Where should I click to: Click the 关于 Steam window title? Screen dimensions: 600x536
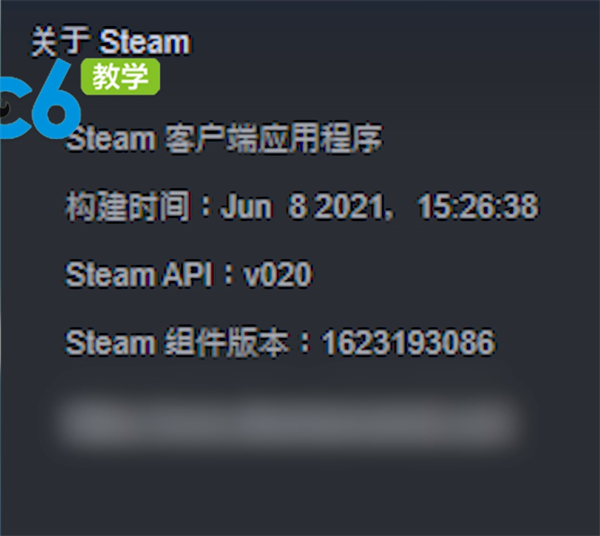pos(111,41)
